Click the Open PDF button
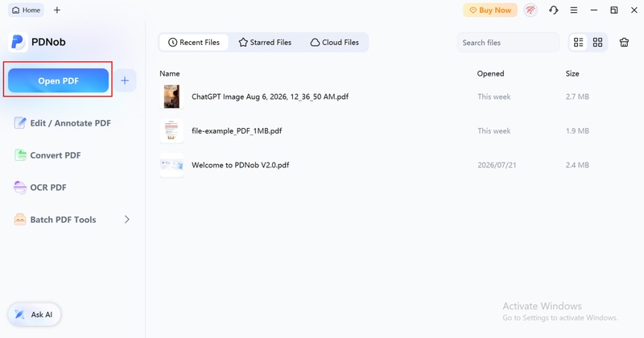 58,80
